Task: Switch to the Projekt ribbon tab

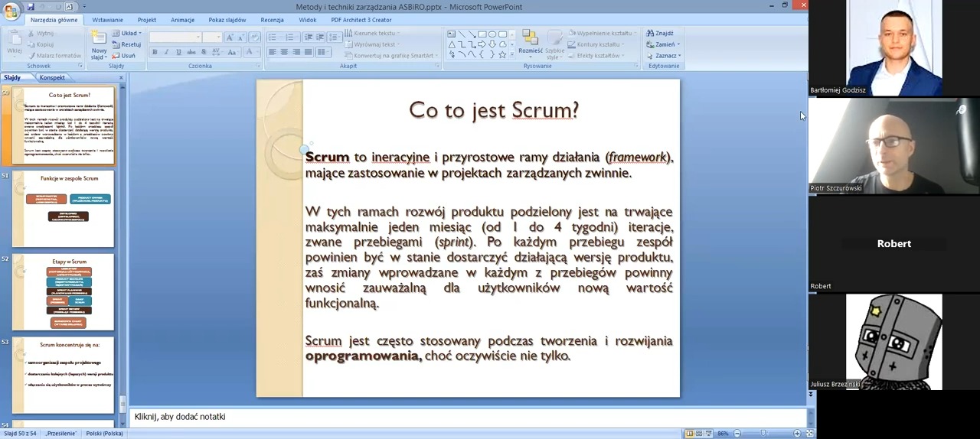Action: coord(147,20)
